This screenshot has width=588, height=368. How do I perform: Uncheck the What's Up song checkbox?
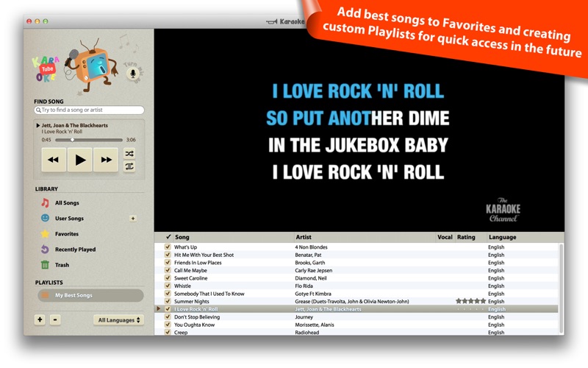point(168,247)
